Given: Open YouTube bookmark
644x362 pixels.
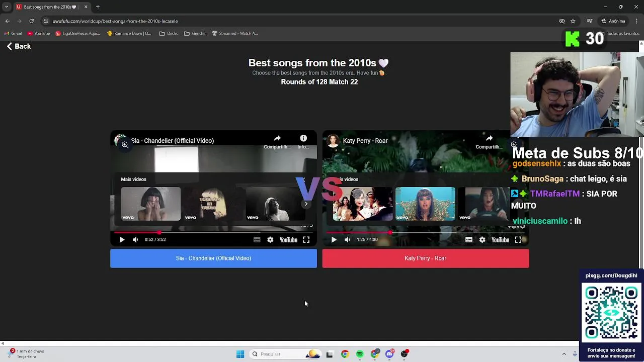Looking at the screenshot, I should (x=39, y=34).
